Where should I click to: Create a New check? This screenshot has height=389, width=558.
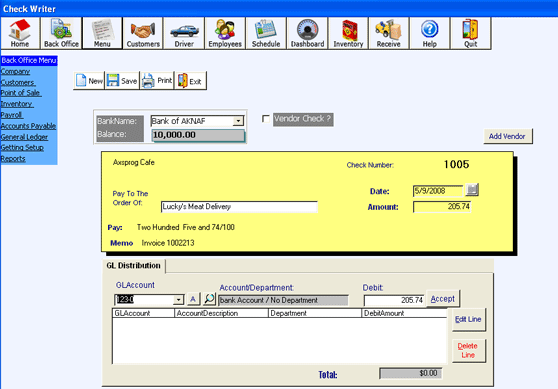(89, 81)
